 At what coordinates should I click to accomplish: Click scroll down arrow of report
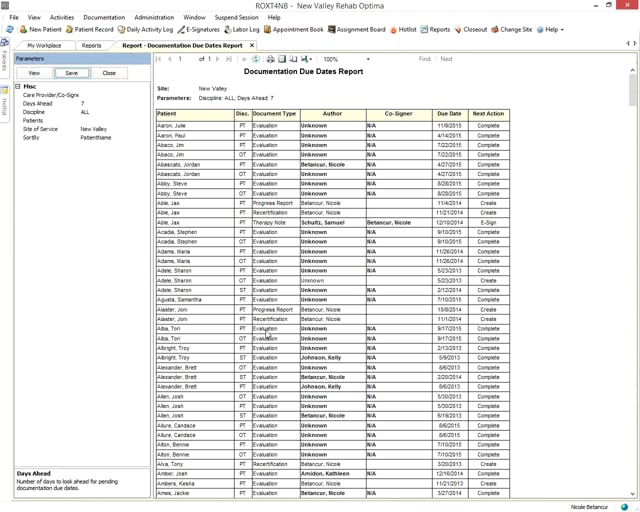[x=632, y=493]
